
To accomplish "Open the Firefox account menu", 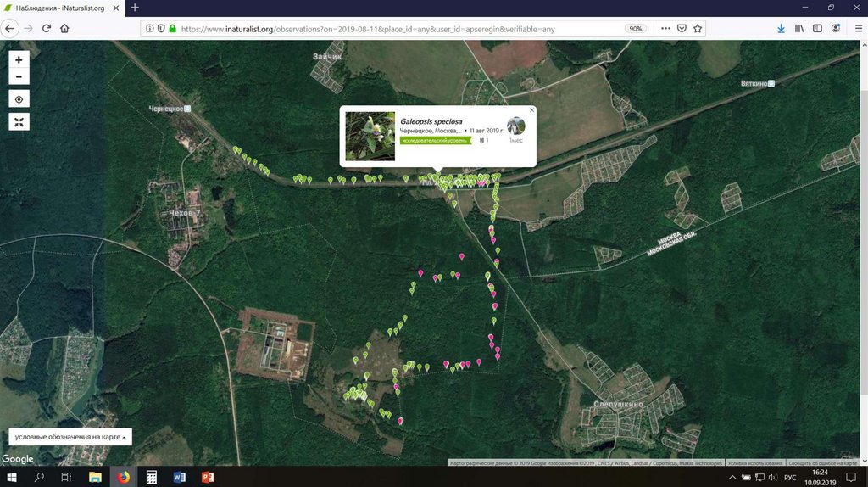I will pyautogui.click(x=836, y=28).
